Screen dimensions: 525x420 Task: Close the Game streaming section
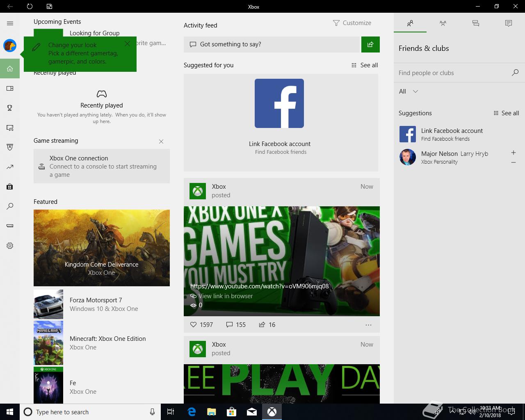161,142
